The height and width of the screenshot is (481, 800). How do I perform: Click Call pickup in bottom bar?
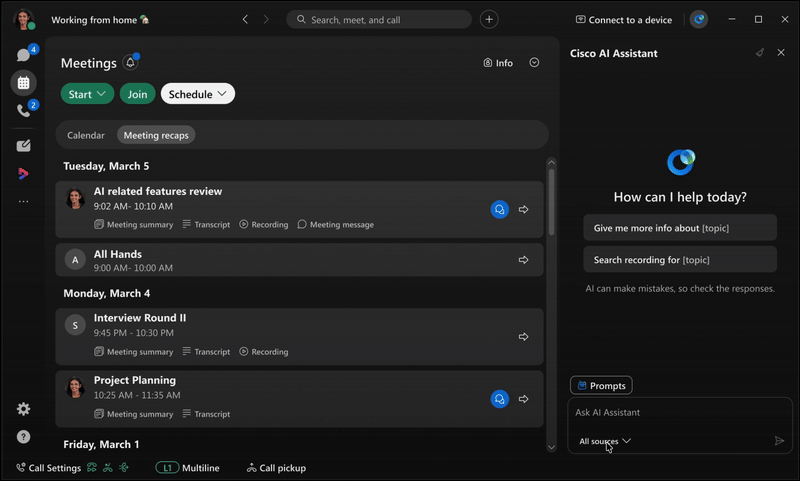(276, 468)
